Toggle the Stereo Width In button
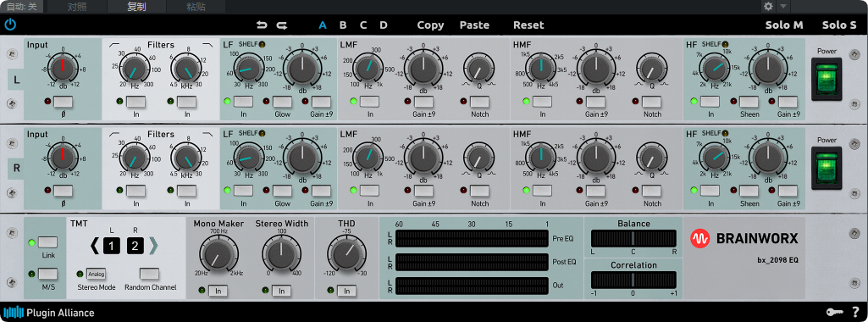The image size is (868, 322). coord(282,291)
